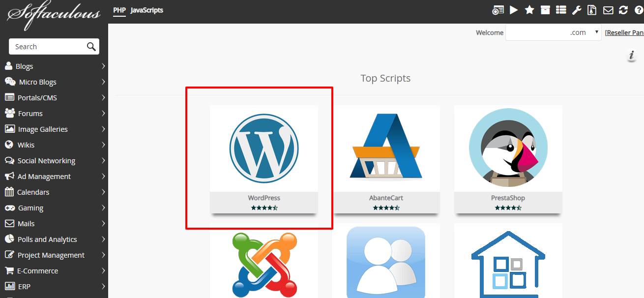The height and width of the screenshot is (298, 644).
Task: Expand the Calendars category chevron
Action: tap(103, 192)
